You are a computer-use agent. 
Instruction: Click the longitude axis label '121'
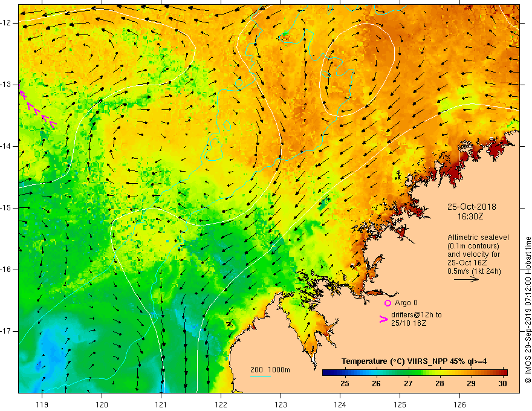pyautogui.click(x=161, y=404)
